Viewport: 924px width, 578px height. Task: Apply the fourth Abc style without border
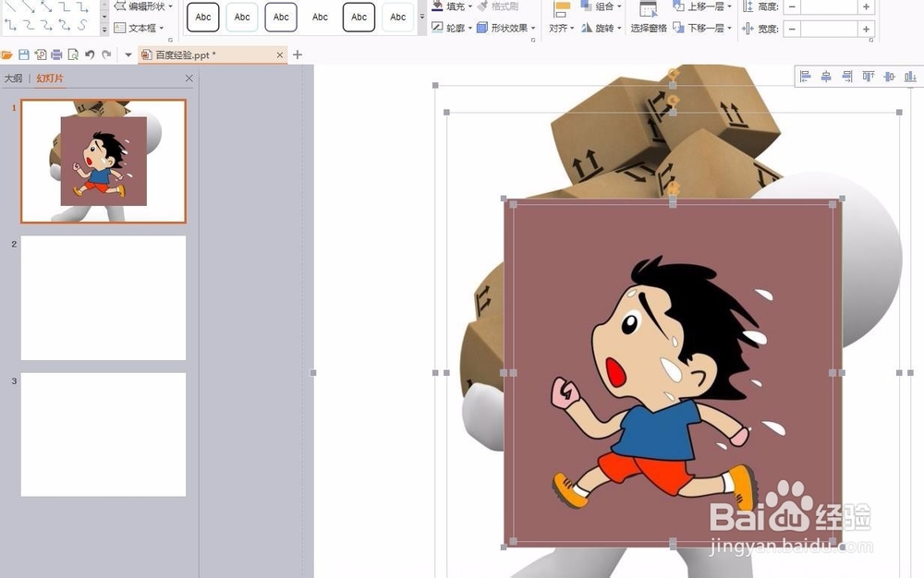click(320, 17)
